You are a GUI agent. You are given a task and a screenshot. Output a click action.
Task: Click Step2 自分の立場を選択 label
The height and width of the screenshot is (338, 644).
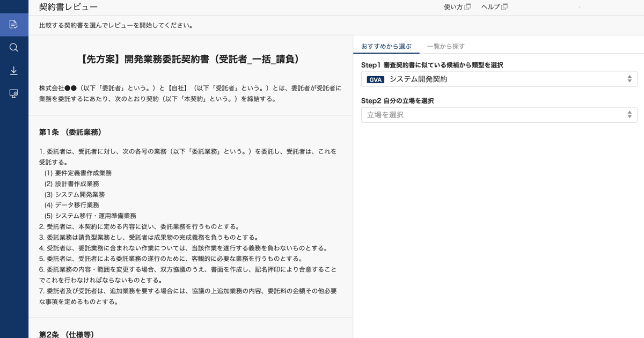398,101
